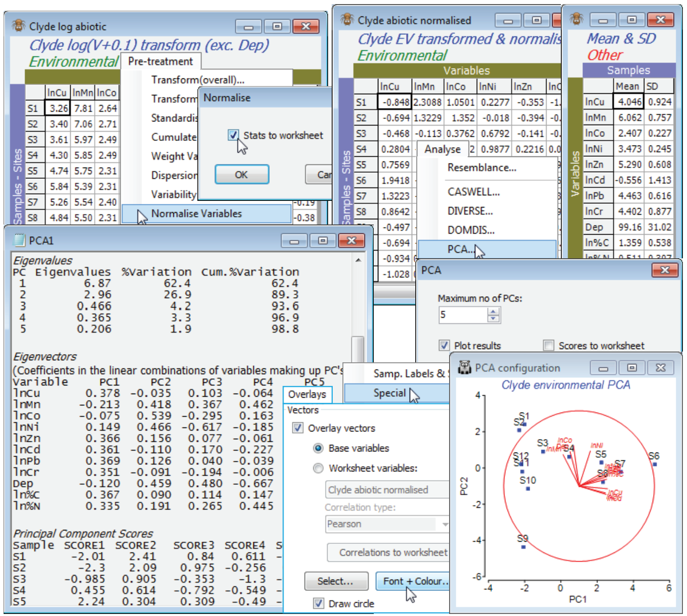The width and height of the screenshot is (687, 616).
Task: Minimize the Mean & SD worksheet window
Action: click(603, 20)
